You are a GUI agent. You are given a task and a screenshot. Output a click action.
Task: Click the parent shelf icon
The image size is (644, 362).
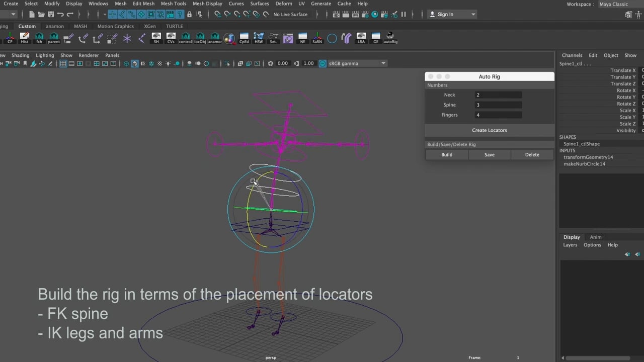click(54, 38)
